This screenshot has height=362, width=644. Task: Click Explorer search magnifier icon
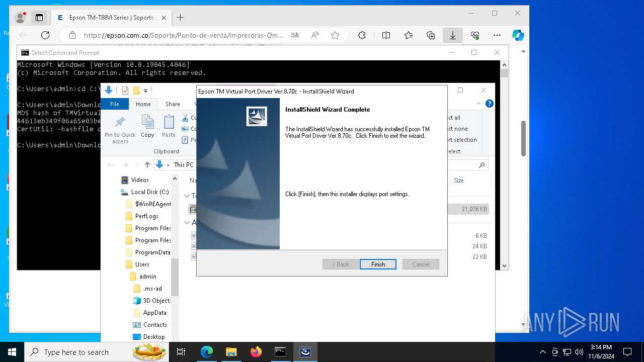[481, 165]
